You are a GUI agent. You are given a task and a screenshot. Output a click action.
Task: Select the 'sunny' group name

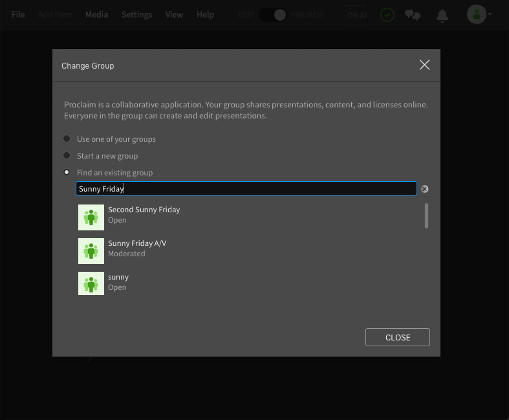point(118,277)
